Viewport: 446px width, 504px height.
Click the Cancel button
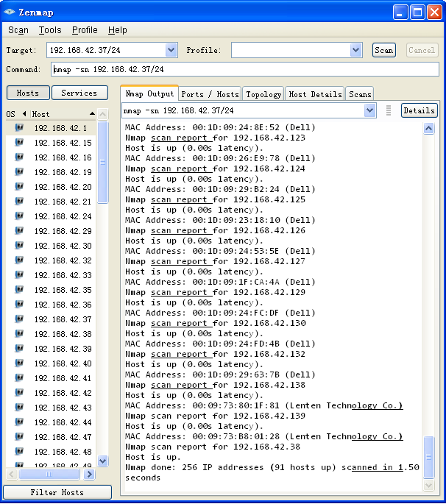click(x=422, y=50)
